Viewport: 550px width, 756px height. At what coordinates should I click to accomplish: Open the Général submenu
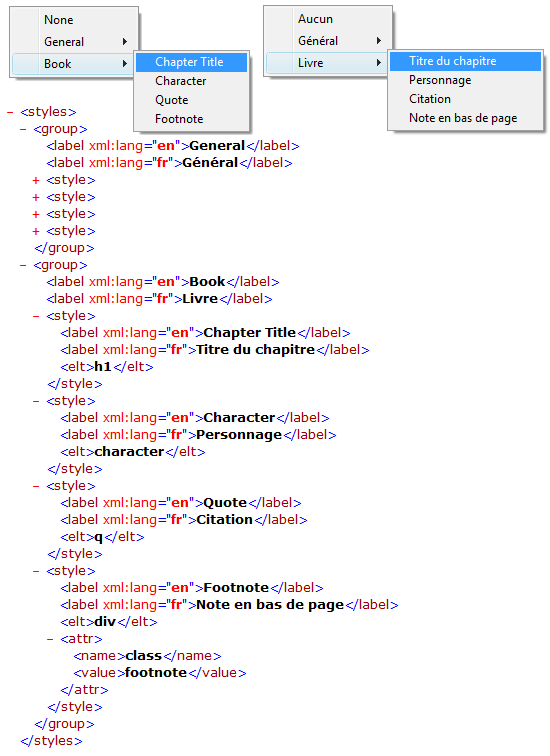point(326,41)
